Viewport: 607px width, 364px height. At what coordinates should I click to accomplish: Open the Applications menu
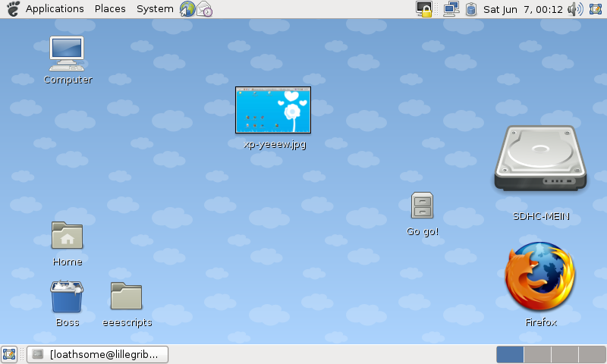pyautogui.click(x=55, y=8)
